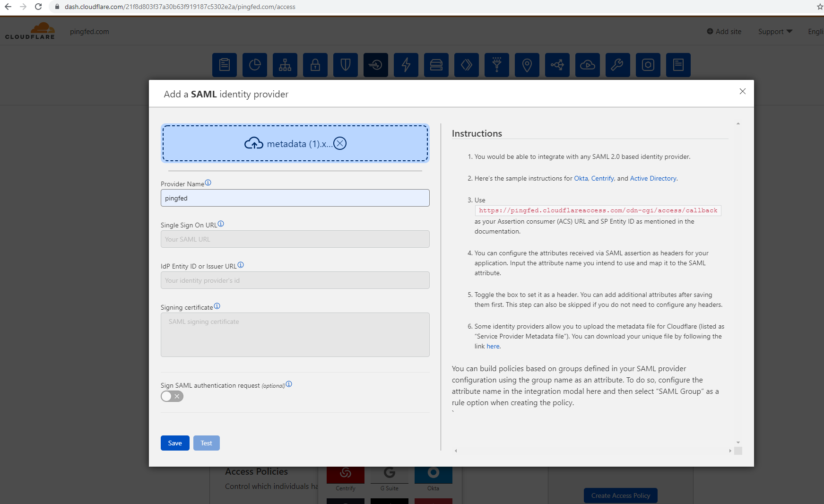Show info tooltip for IdP Entity ID
The image size is (824, 504).
[241, 265]
